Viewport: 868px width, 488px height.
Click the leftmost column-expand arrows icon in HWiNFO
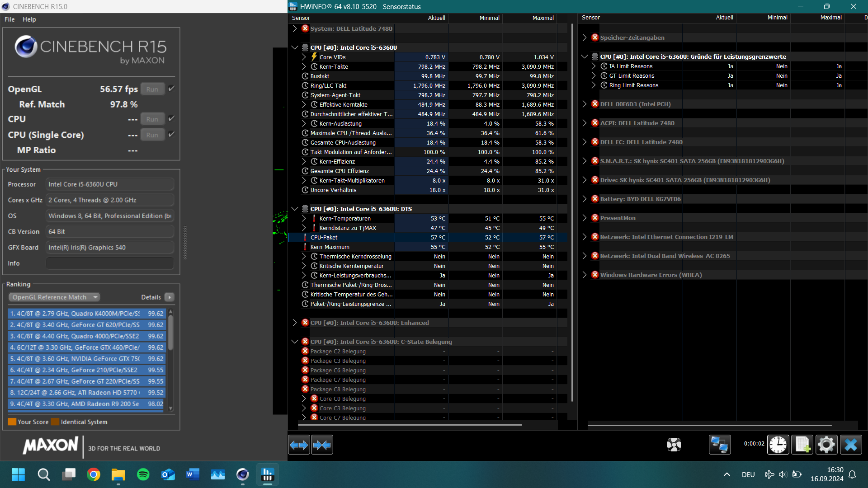point(299,445)
